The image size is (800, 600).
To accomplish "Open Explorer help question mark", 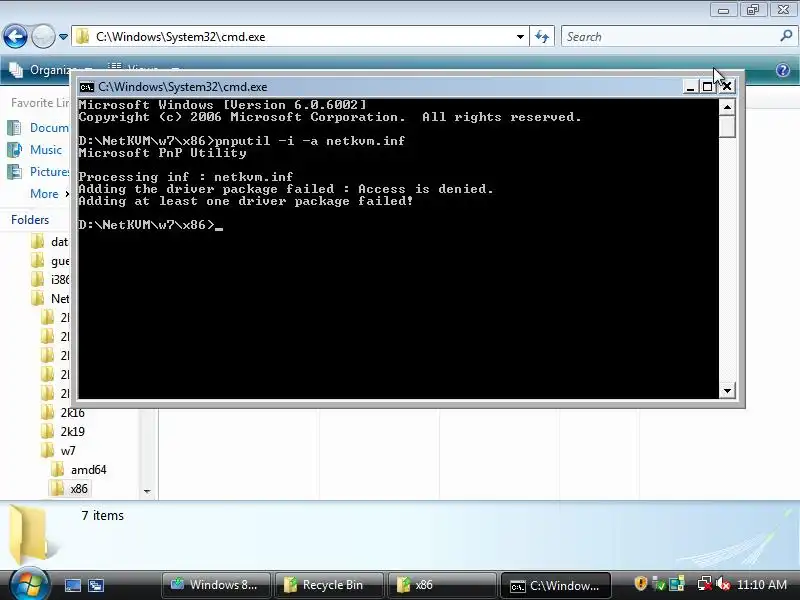I will click(x=783, y=70).
